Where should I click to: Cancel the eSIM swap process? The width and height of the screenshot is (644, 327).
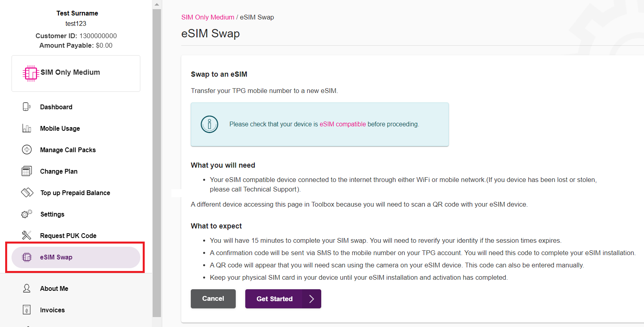[213, 298]
